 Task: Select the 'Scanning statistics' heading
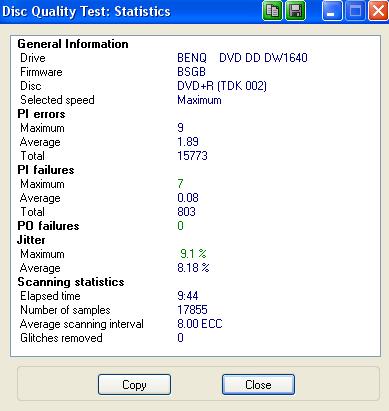click(x=71, y=282)
